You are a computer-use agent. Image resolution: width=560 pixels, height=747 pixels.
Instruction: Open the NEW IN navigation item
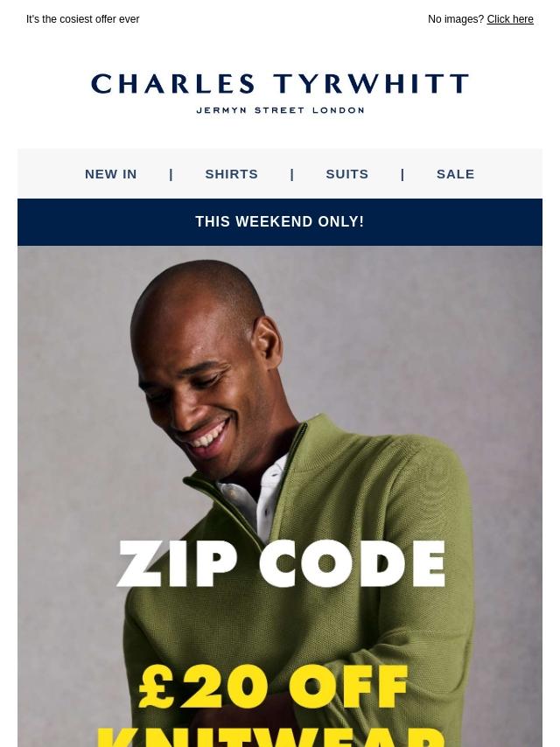110,174
